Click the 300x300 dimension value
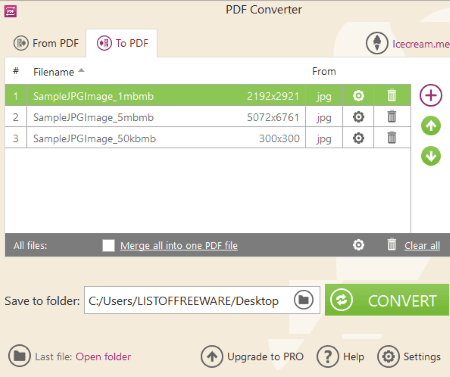Screen dimensions: 450x377 279,138
